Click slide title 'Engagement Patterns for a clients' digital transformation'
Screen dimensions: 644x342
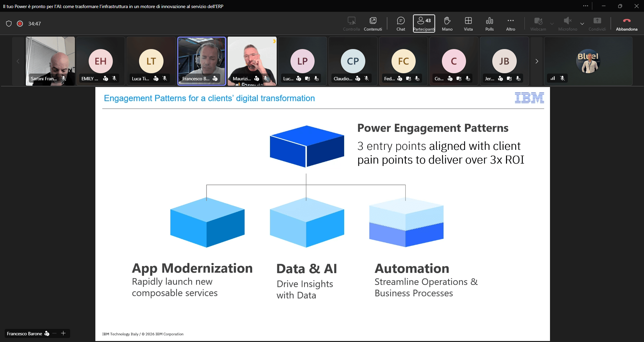pos(209,98)
